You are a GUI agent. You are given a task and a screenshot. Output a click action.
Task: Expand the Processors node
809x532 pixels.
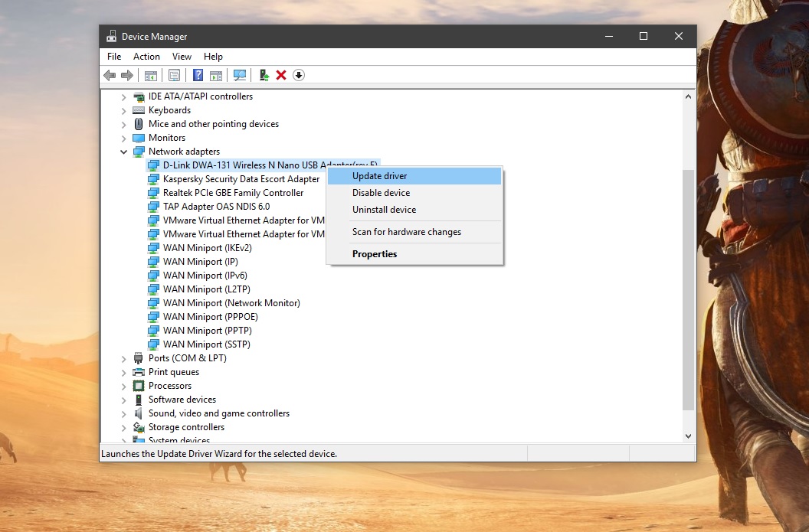click(x=123, y=386)
